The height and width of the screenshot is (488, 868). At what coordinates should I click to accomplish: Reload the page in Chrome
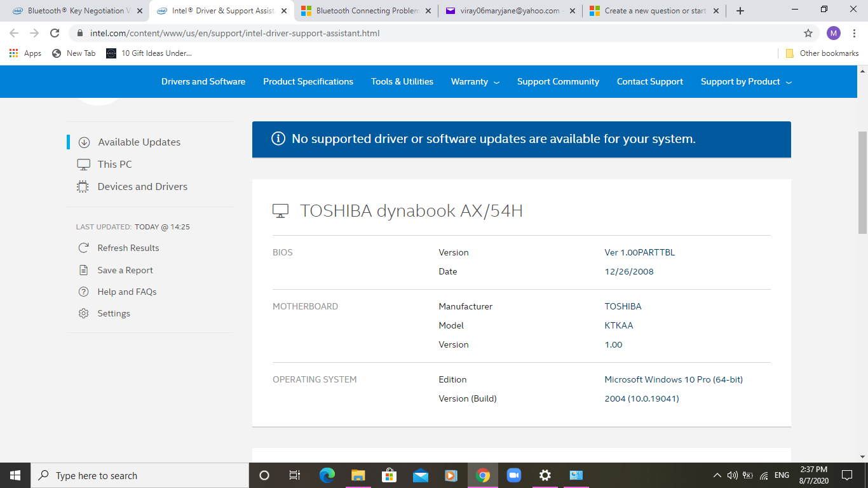click(55, 33)
